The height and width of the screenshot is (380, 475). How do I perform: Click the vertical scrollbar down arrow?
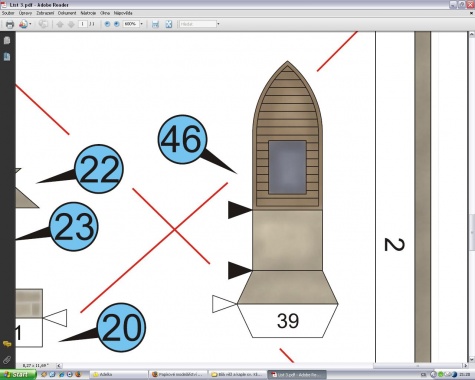point(472,360)
